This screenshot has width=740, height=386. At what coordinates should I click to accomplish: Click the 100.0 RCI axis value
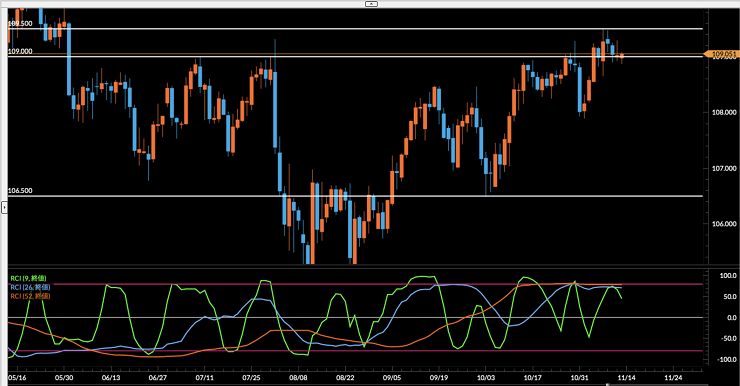click(728, 276)
